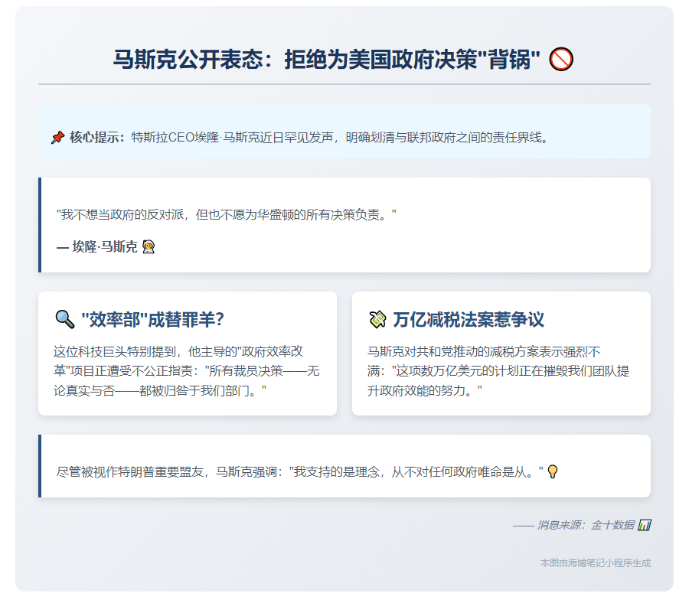This screenshot has height=616, width=689.
Task: Click the paragraph starting 马斯克对共和党推动
Action: 498,371
